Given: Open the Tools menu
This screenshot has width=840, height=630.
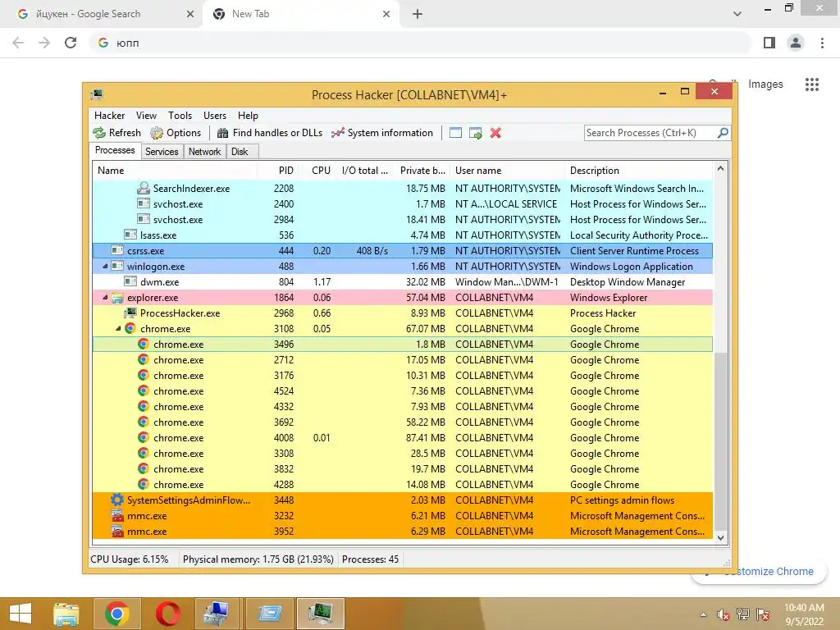Looking at the screenshot, I should (180, 116).
